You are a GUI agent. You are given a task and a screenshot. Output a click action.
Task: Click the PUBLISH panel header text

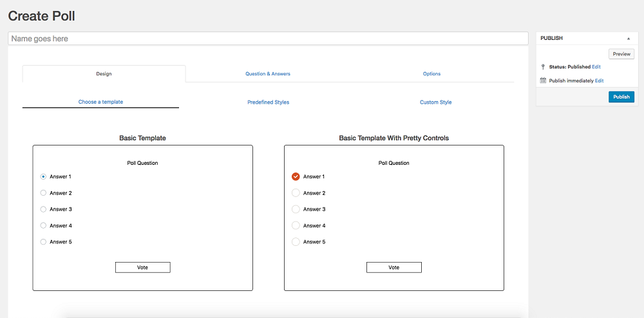(552, 38)
